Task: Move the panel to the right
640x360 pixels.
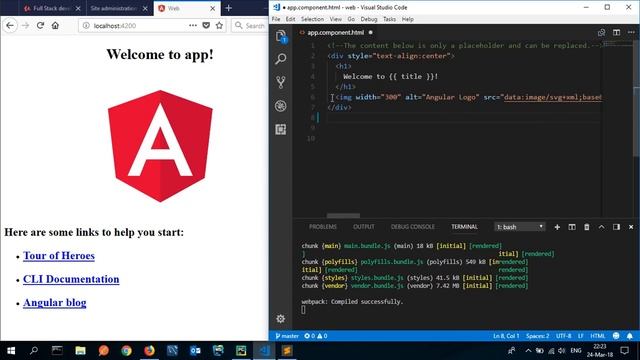Action: 616,227
